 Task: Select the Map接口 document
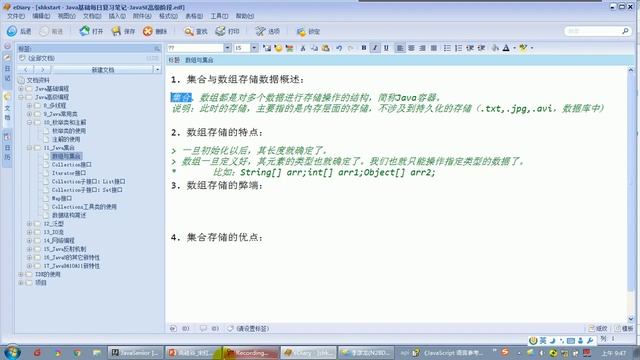(62, 198)
